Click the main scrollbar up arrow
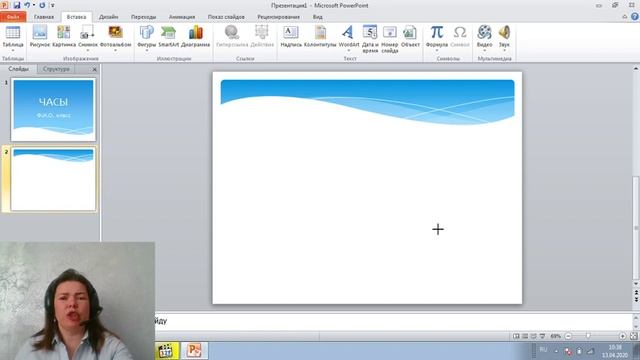This screenshot has height=360, width=640. (x=636, y=69)
